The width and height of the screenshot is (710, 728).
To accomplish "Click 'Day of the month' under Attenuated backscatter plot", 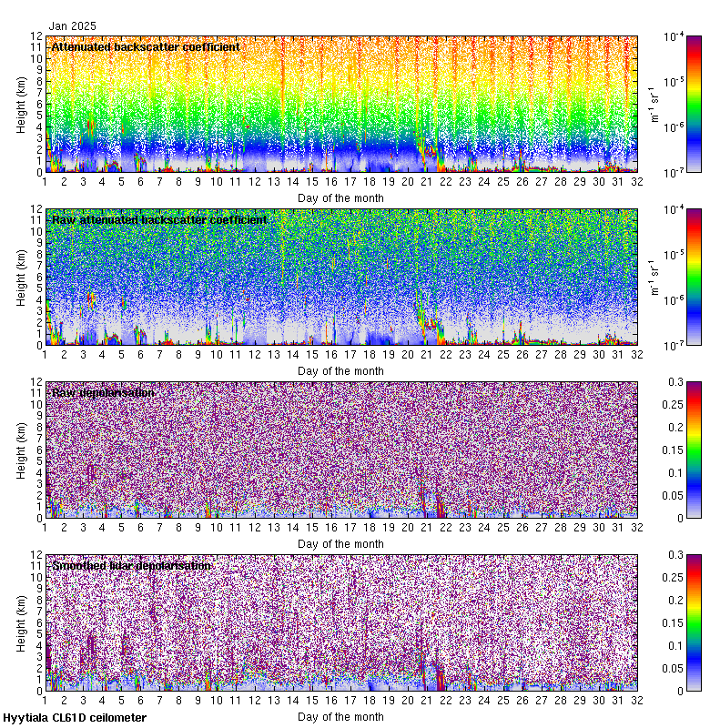I will [x=340, y=198].
